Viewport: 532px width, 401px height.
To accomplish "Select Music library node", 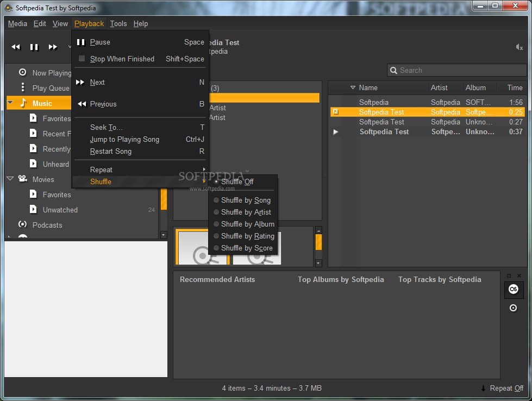I will click(x=42, y=103).
